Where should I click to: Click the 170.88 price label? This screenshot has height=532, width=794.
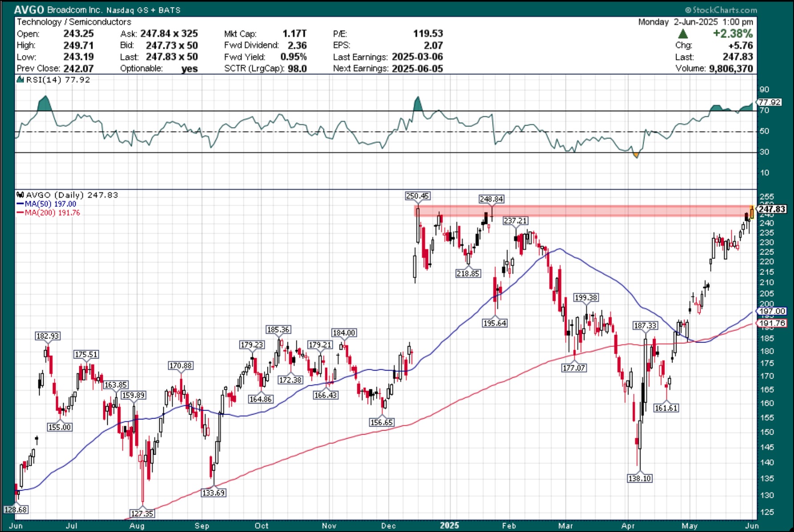coord(181,366)
